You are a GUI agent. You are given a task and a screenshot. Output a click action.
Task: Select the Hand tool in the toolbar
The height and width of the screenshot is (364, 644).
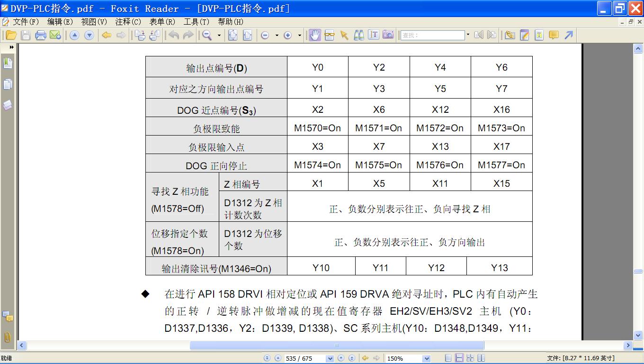[315, 35]
